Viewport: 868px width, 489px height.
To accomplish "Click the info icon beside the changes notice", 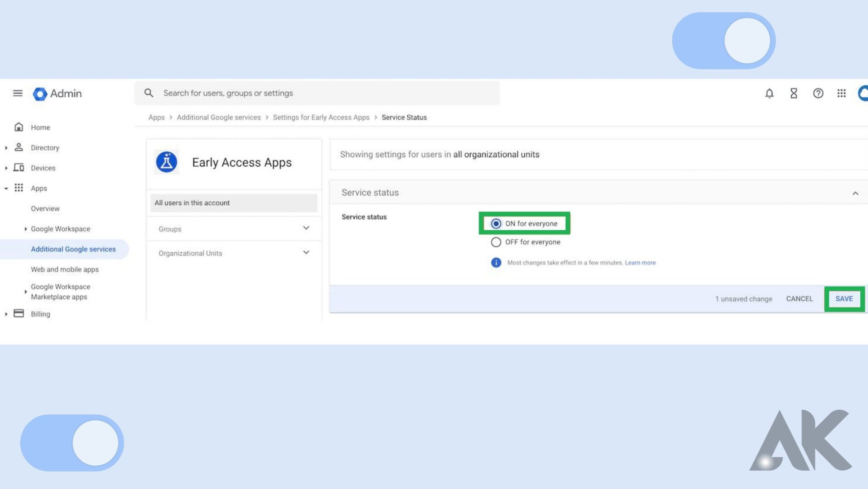I will coord(495,263).
